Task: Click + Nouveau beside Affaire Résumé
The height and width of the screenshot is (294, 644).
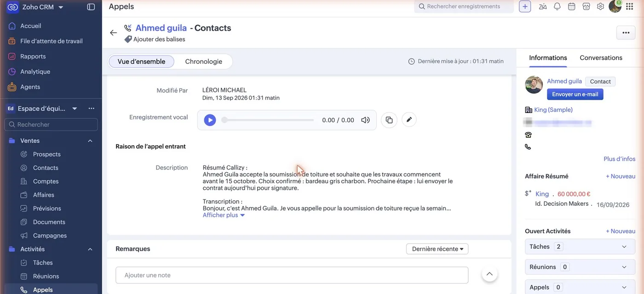Action: pos(621,176)
